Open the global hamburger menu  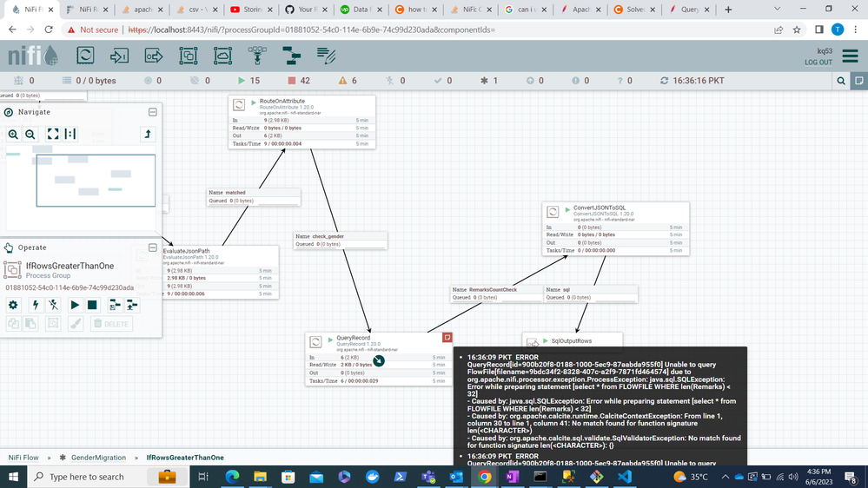pos(851,56)
